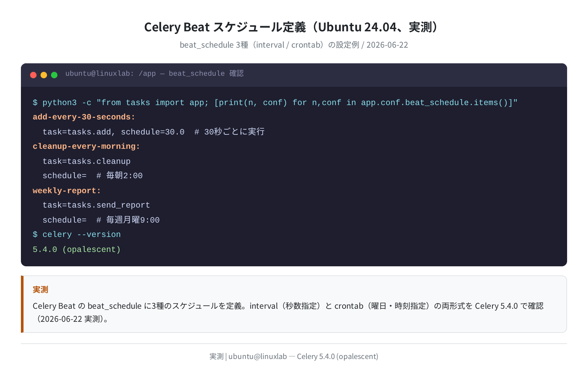Image resolution: width=588 pixels, height=374 pixels.
Task: Click the python3 -c command line
Action: pyautogui.click(x=275, y=102)
